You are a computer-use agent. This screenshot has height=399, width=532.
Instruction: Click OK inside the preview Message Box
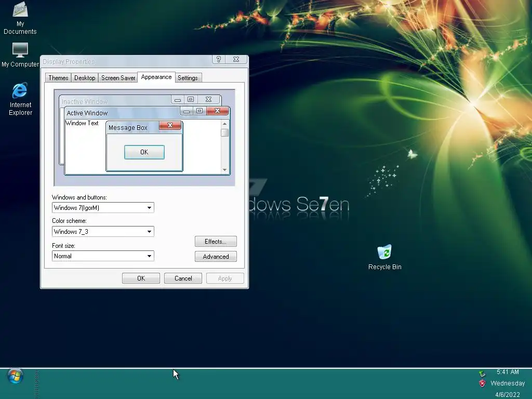[144, 152]
